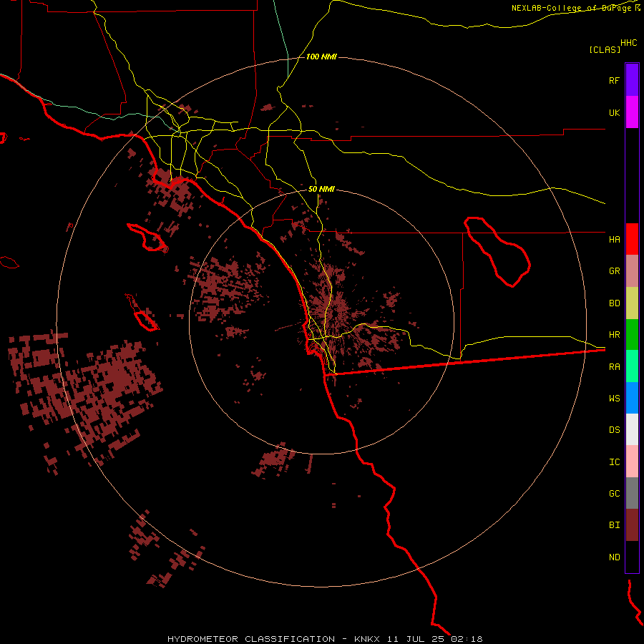
Task: Click the KNKX station identifier in caption
Action: pyautogui.click(x=367, y=639)
